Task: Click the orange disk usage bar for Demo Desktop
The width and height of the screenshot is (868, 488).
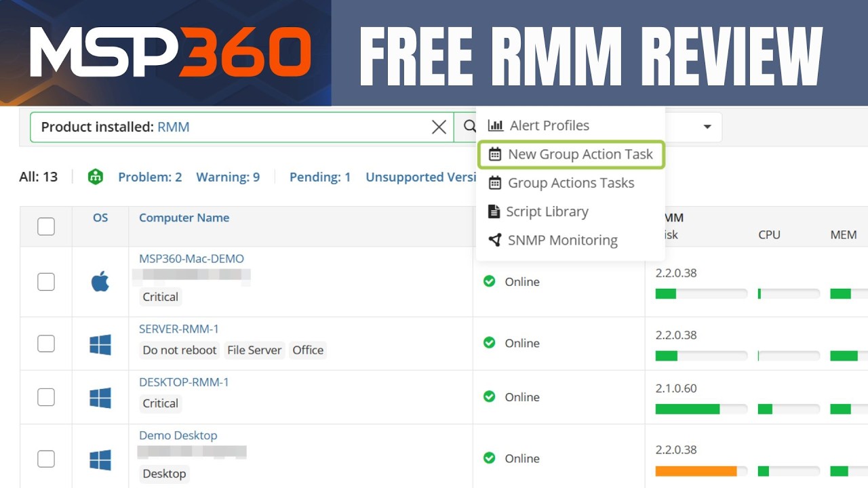Action: tap(701, 470)
